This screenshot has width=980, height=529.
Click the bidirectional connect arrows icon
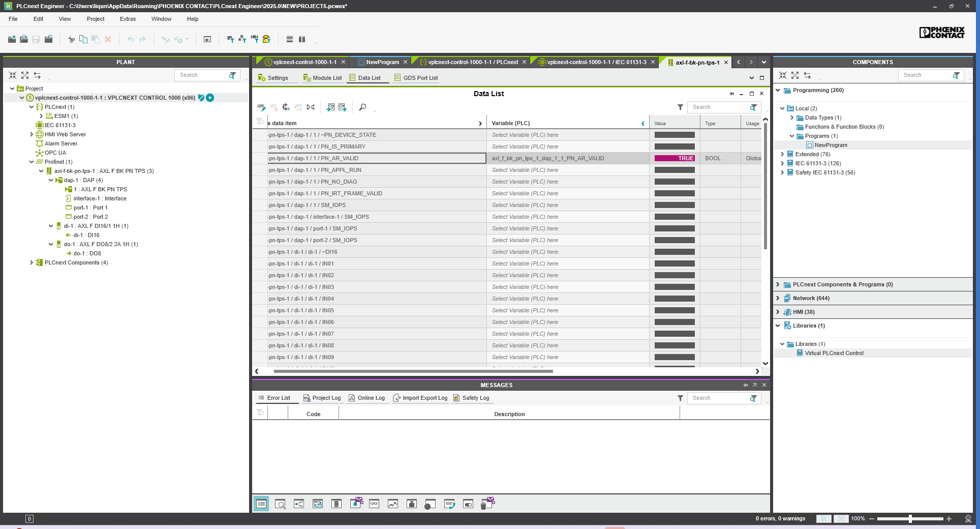311,107
